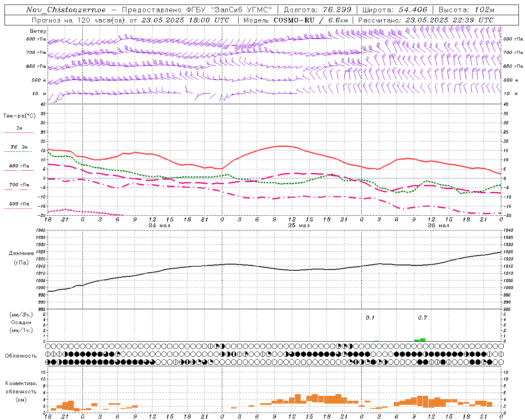Click the 0.1 precipitation value

[370, 318]
